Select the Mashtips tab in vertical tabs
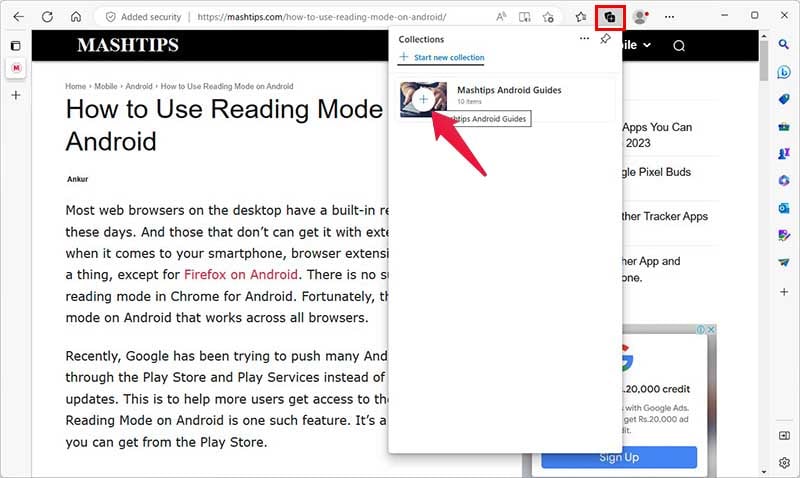This screenshot has height=478, width=800. [16, 68]
